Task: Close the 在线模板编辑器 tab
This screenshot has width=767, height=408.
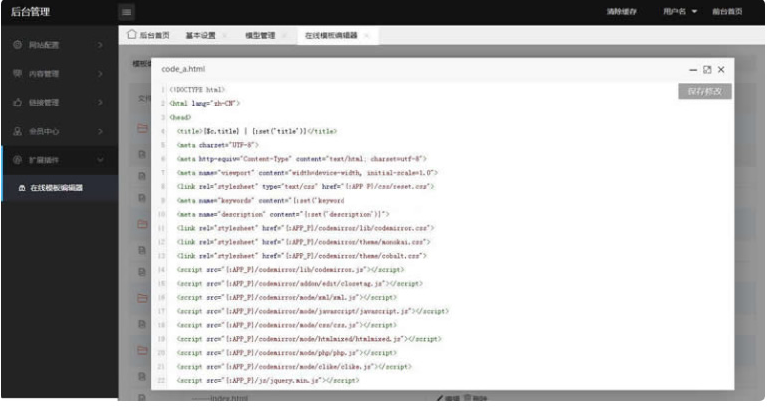Action: pyautogui.click(x=367, y=36)
